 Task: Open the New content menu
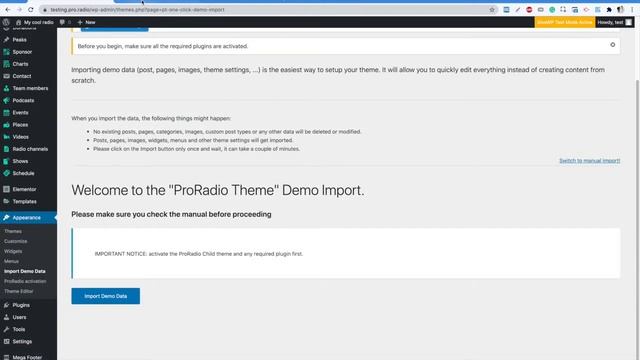pos(87,22)
